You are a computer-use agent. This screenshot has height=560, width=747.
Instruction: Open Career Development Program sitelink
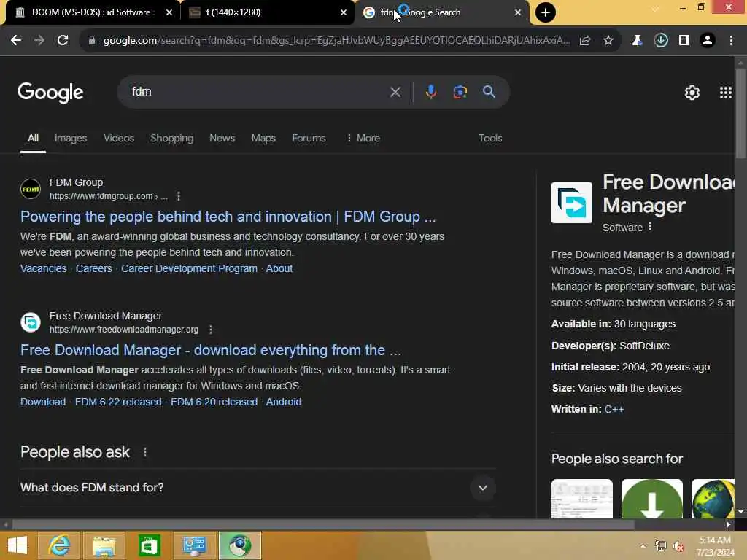189,268
